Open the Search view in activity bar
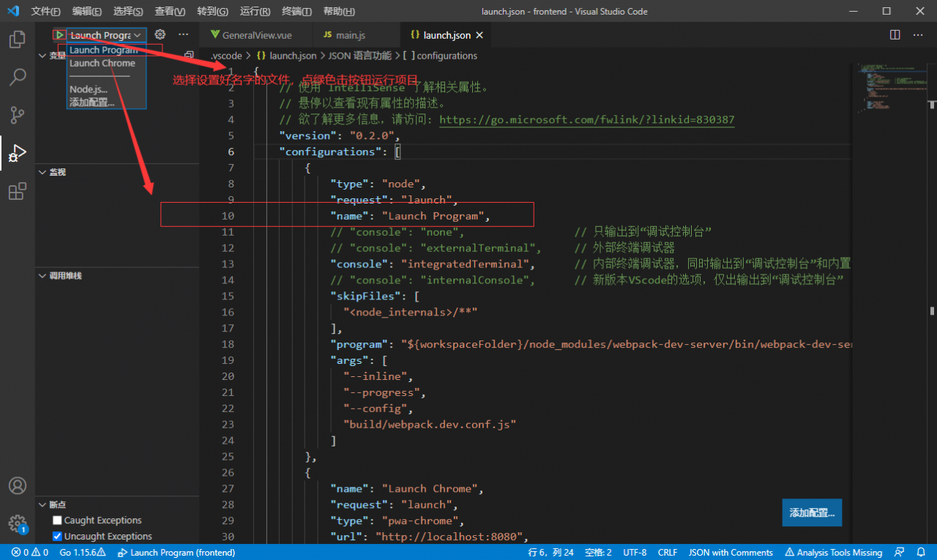The height and width of the screenshot is (560, 937). (x=17, y=77)
